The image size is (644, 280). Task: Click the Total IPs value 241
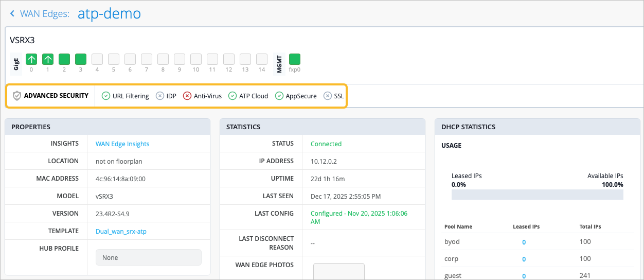(585, 276)
